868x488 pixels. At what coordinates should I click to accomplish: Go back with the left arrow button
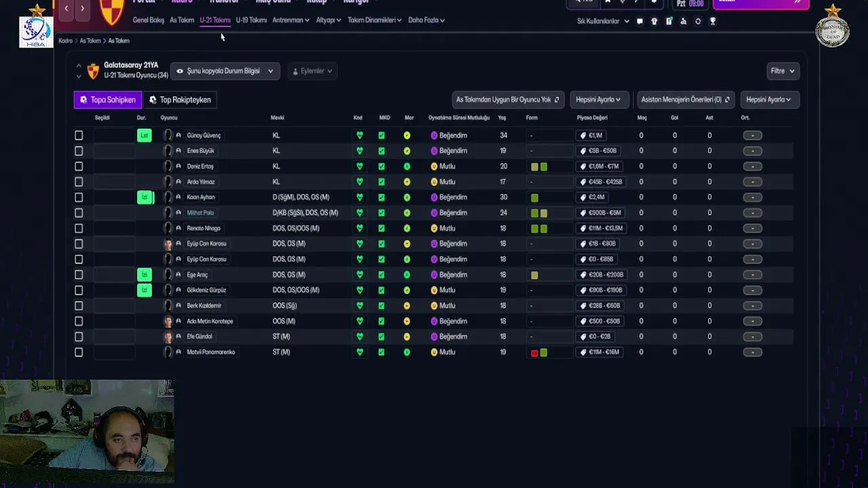pos(66,8)
